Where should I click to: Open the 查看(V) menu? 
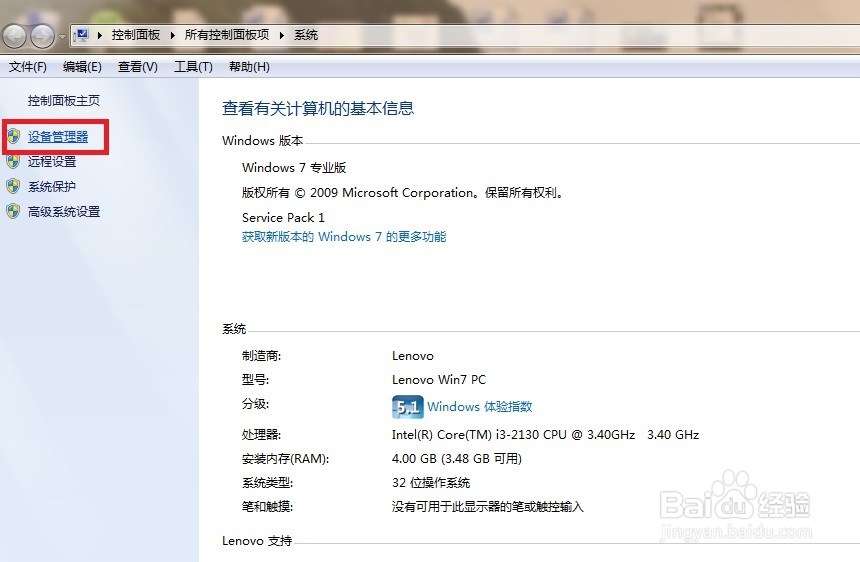click(x=138, y=67)
